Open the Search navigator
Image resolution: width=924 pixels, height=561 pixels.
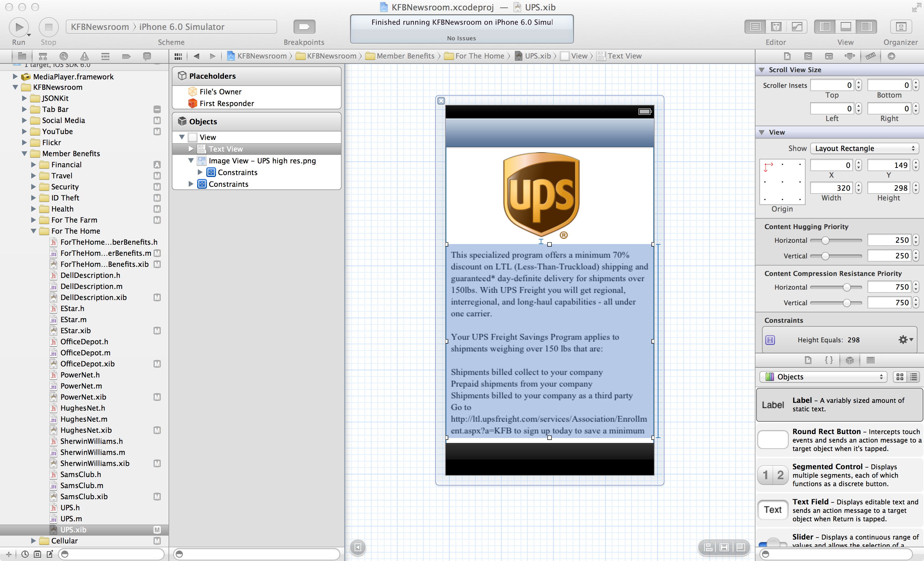(64, 56)
